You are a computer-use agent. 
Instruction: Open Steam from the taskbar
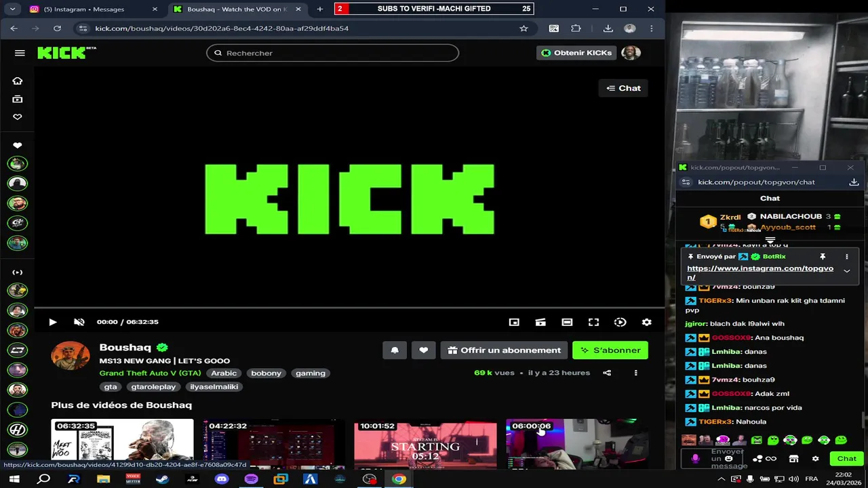pyautogui.click(x=162, y=479)
